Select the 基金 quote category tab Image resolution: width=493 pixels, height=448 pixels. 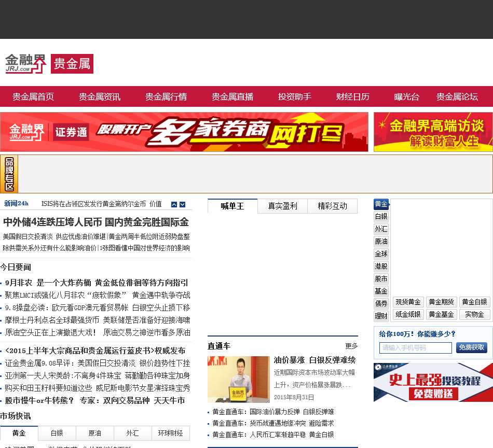(381, 291)
